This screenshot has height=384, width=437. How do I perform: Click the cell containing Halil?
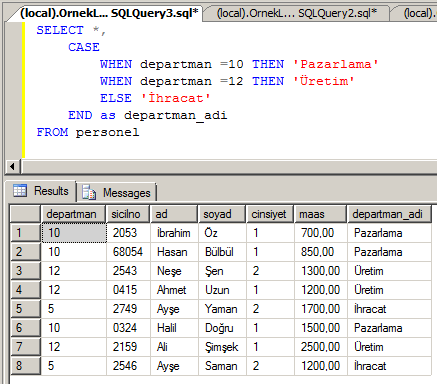pos(174,328)
